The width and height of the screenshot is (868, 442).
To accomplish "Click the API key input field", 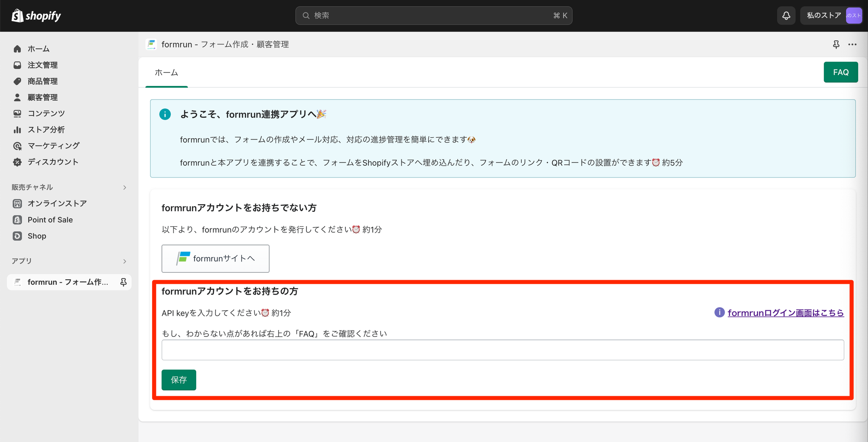I will pyautogui.click(x=502, y=350).
